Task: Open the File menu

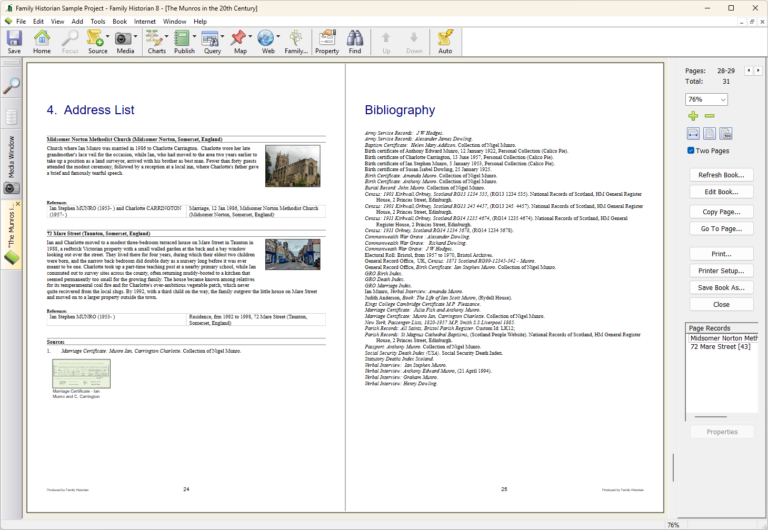Action: pos(21,22)
